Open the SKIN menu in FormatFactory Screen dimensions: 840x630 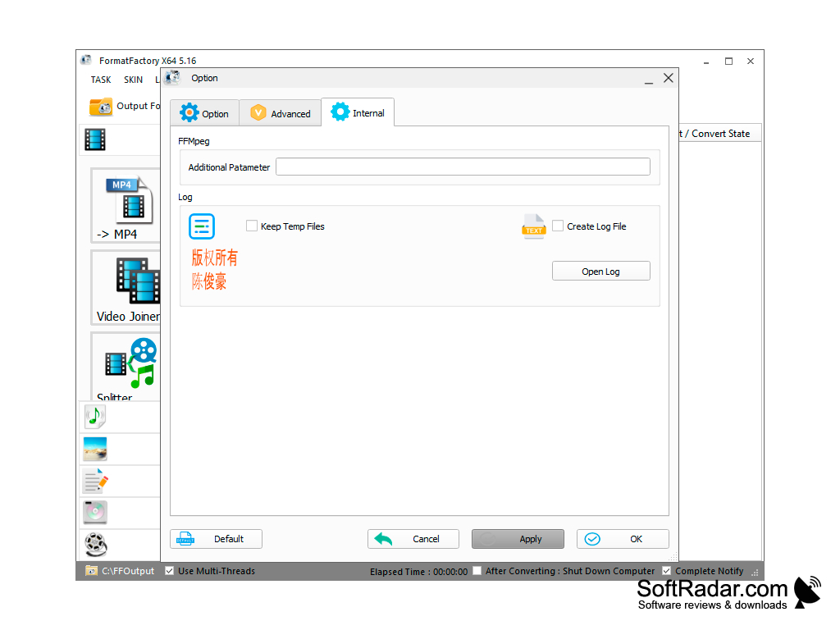coord(134,80)
